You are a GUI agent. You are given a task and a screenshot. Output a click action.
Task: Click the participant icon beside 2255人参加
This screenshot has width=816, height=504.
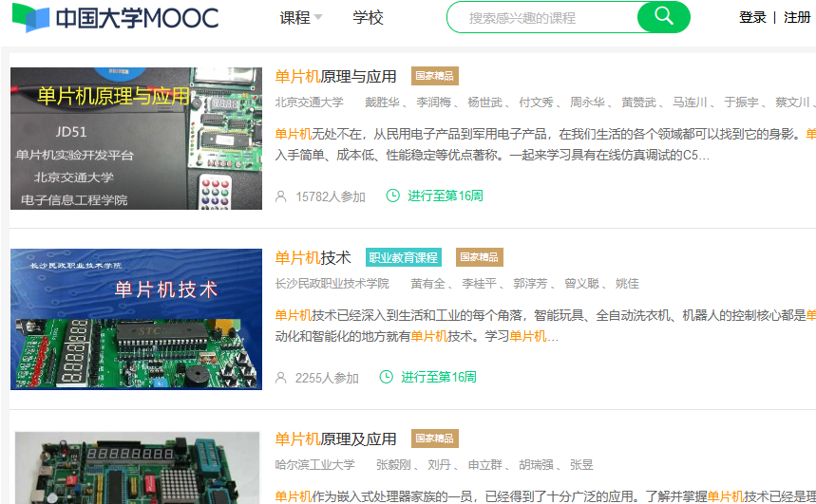pyautogui.click(x=280, y=378)
